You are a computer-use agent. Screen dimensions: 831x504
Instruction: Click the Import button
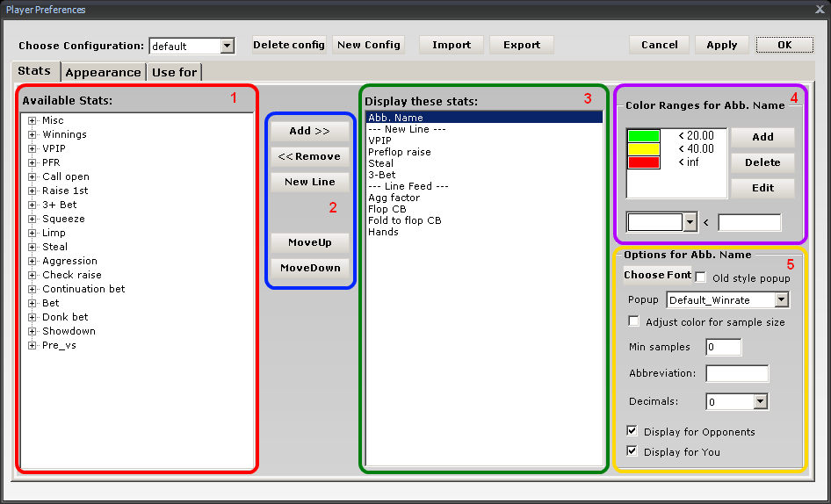[x=452, y=45]
